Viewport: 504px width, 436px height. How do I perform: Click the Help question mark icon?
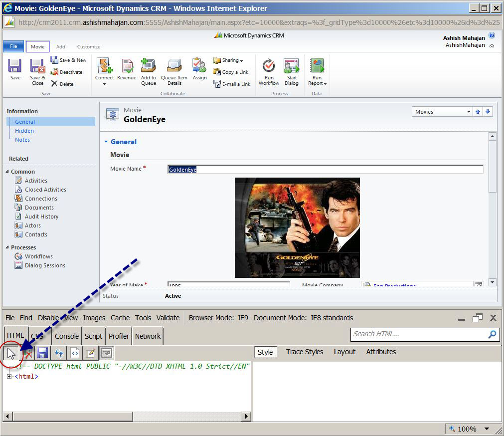click(492, 35)
